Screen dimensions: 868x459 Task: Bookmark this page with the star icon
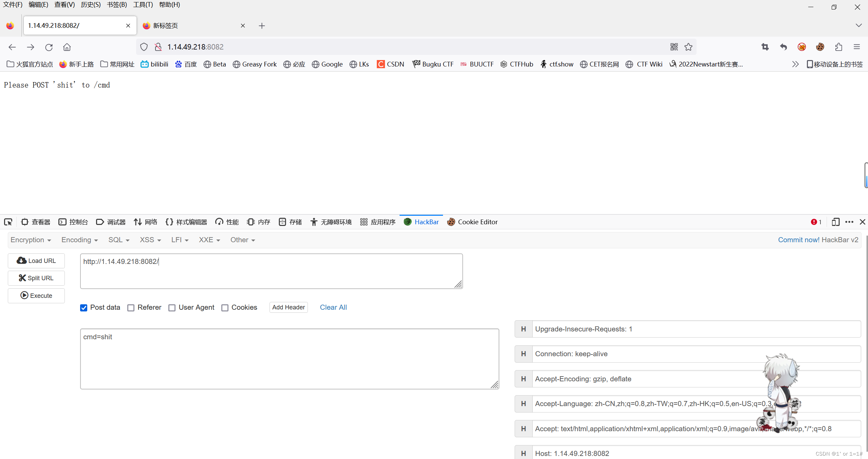click(x=688, y=47)
